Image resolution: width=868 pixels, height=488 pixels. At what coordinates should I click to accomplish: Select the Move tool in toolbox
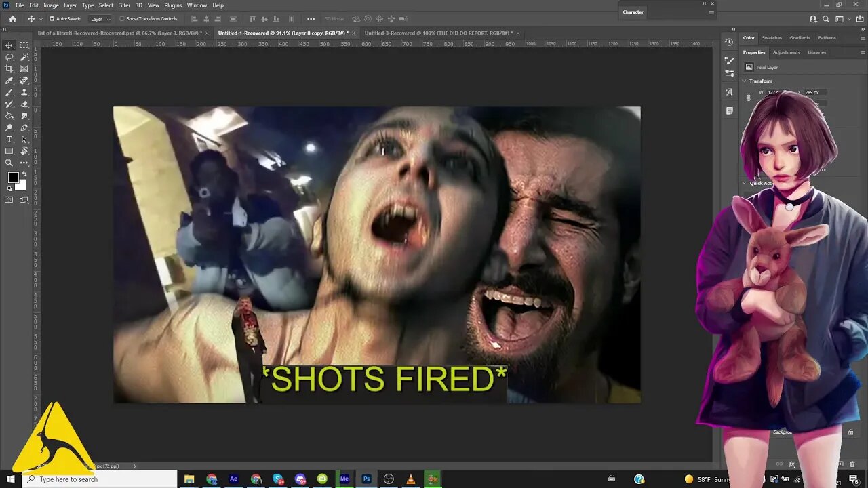coord(9,45)
